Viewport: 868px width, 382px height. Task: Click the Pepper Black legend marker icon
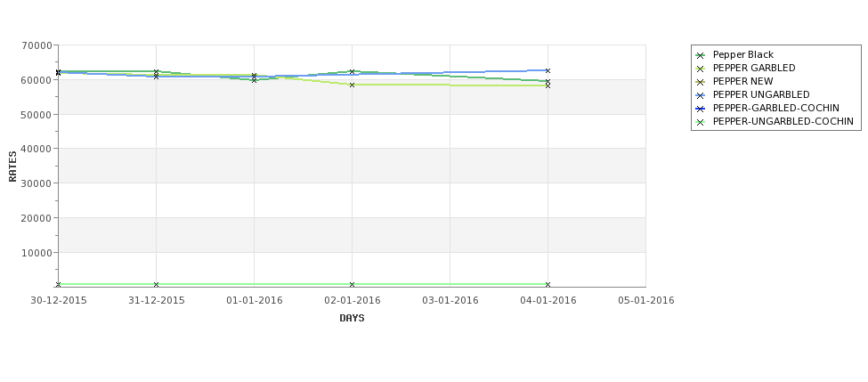(701, 55)
